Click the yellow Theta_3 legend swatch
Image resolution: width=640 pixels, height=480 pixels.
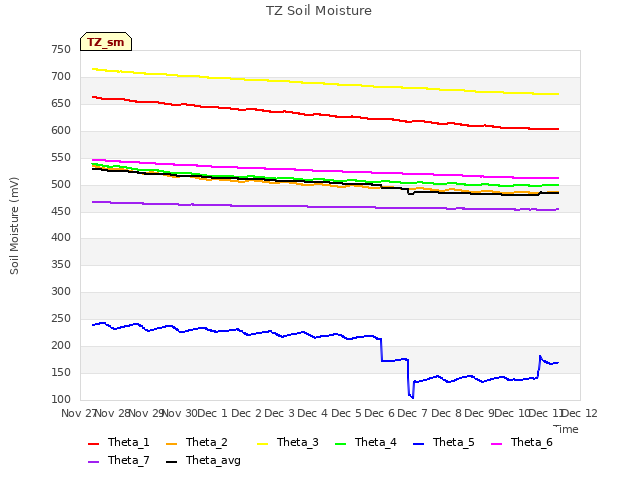(262, 443)
